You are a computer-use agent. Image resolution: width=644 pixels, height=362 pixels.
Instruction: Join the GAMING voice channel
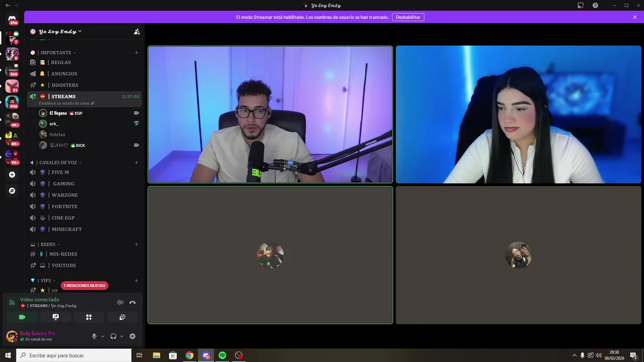coord(84,184)
